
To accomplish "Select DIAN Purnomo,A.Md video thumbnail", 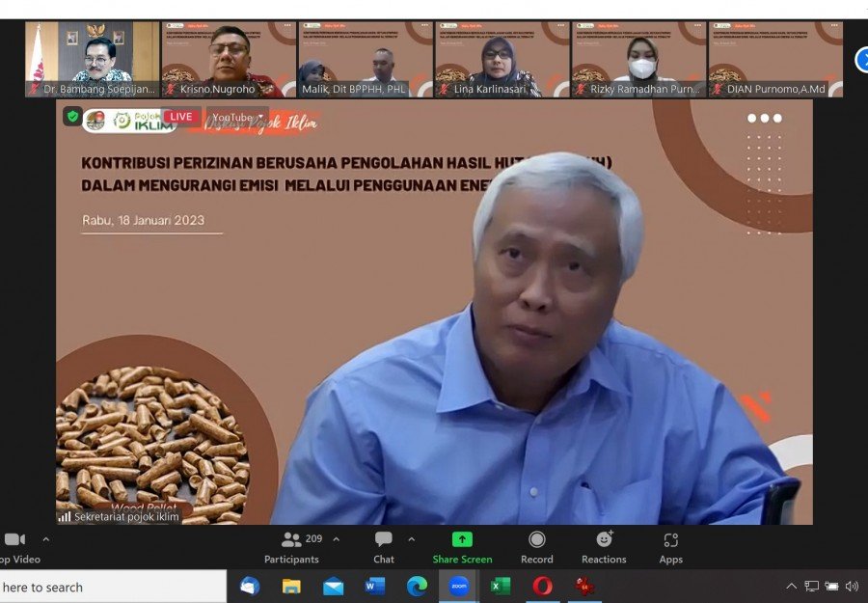I will (x=775, y=59).
